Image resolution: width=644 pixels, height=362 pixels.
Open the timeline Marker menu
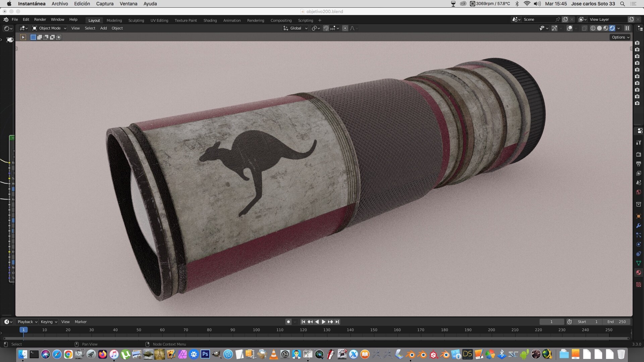pyautogui.click(x=80, y=322)
